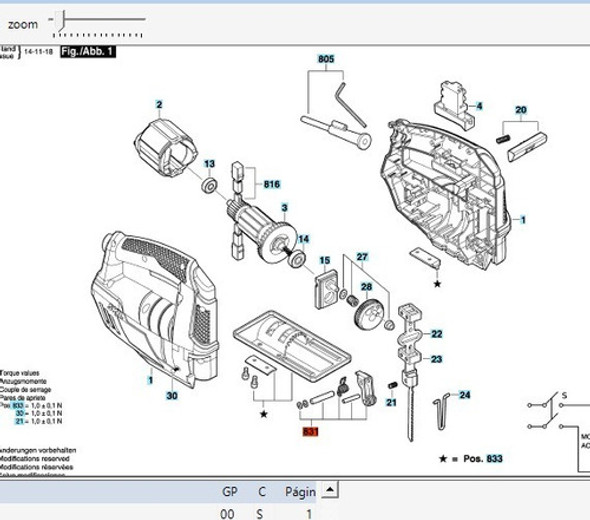Click the page cell value 1
590x520 pixels.
(309, 514)
